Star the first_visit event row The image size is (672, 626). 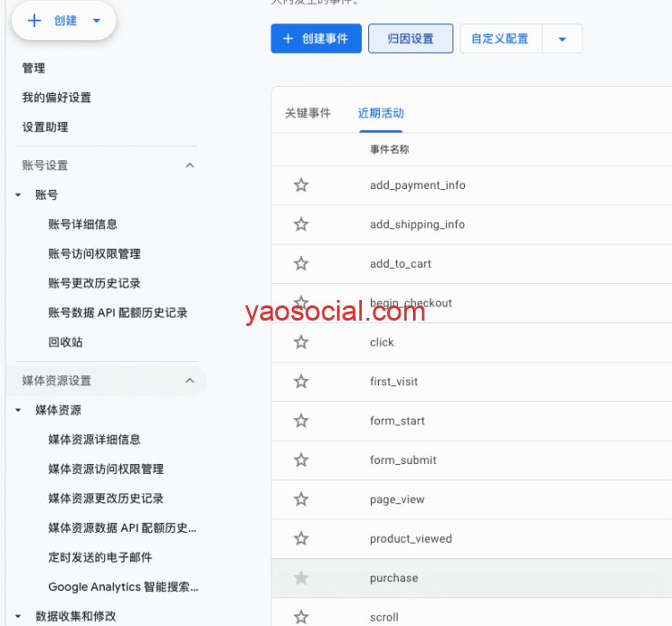click(x=301, y=382)
